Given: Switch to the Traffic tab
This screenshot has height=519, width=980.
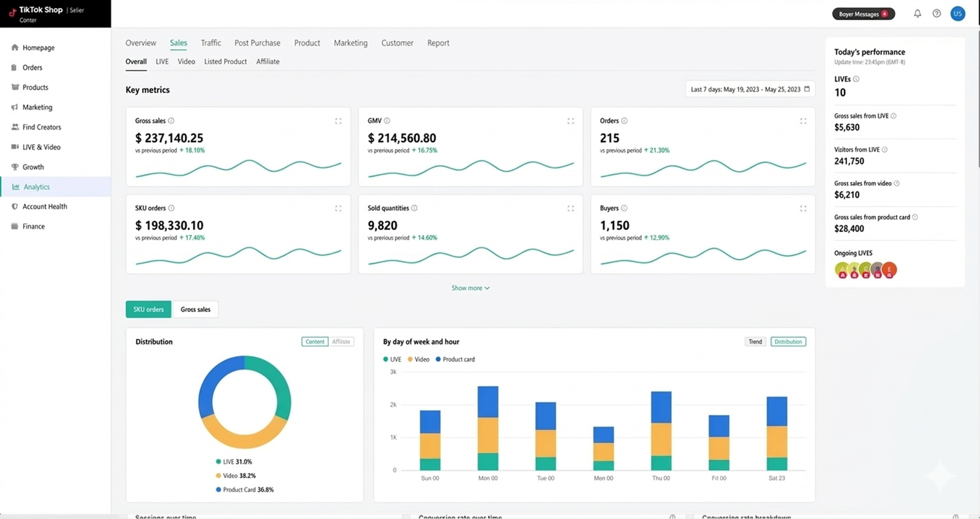Looking at the screenshot, I should 211,43.
